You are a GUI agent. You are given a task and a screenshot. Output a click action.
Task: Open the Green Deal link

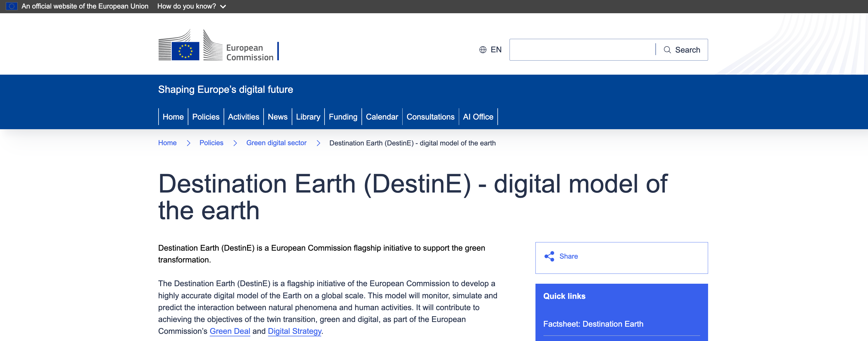coord(229,331)
